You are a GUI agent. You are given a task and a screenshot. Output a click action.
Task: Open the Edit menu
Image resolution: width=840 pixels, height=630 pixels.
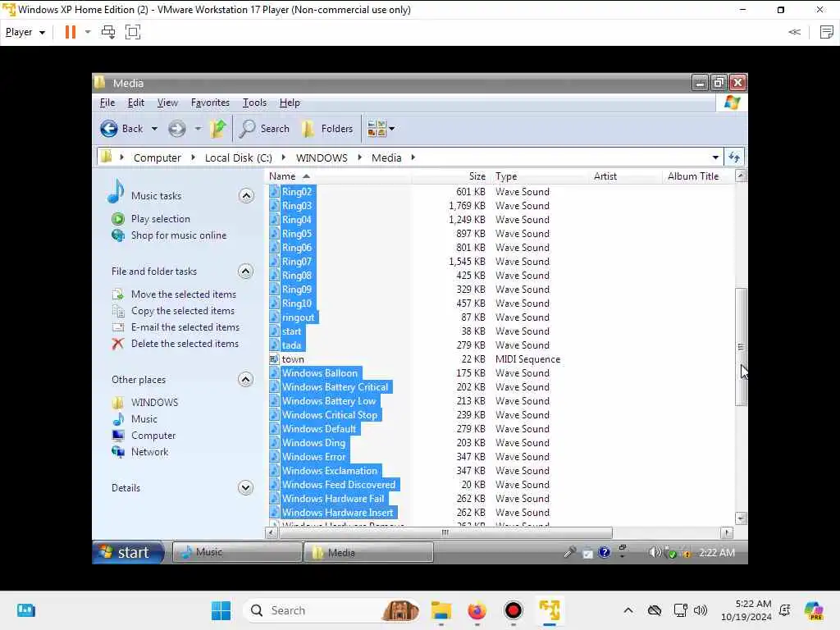[136, 103]
